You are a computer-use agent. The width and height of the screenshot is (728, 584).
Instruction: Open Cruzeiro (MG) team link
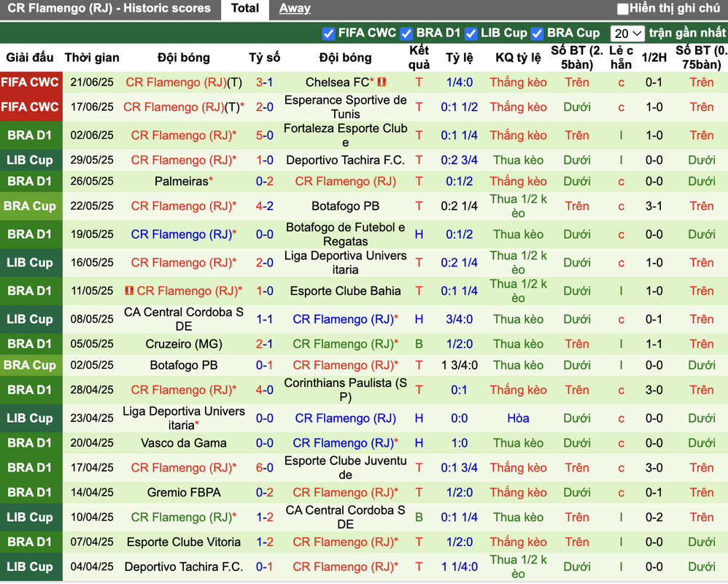click(x=184, y=344)
